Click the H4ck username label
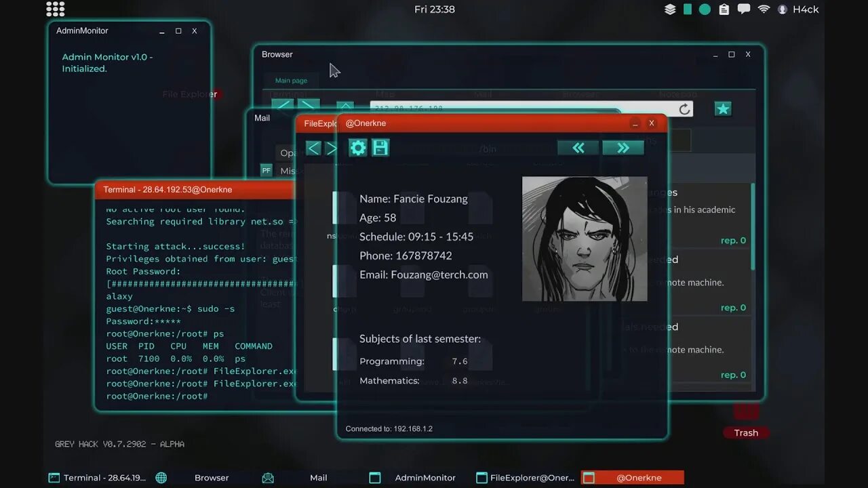The height and width of the screenshot is (488, 868). pos(806,9)
